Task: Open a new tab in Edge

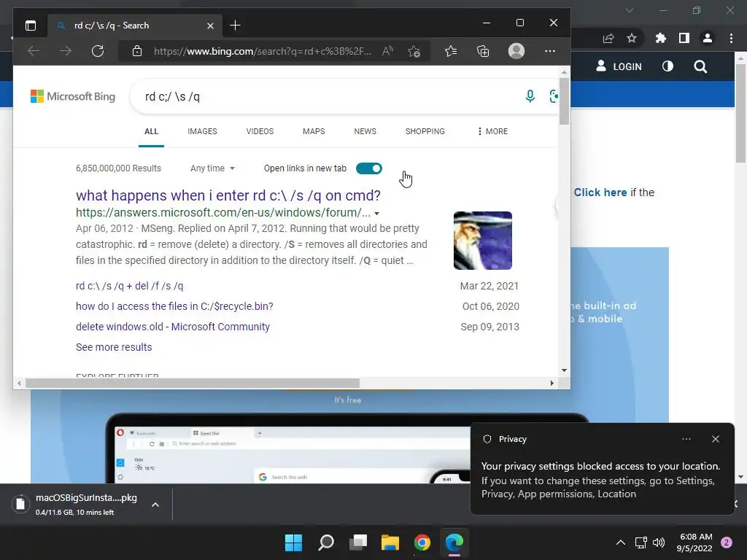Action: tap(235, 26)
